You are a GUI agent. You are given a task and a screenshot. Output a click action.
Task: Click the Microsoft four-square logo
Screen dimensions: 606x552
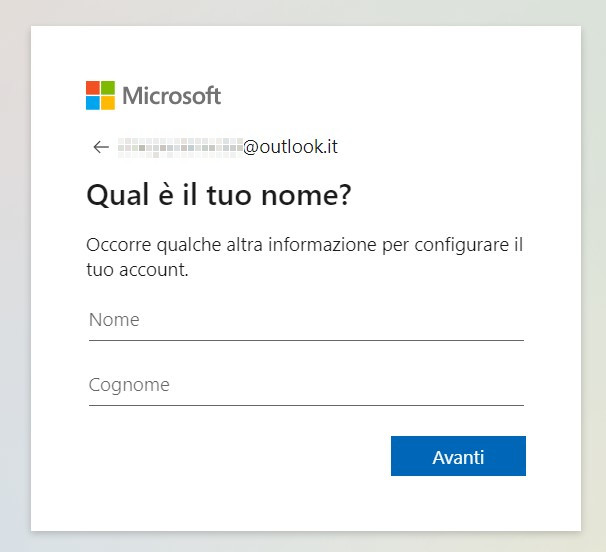tap(100, 95)
